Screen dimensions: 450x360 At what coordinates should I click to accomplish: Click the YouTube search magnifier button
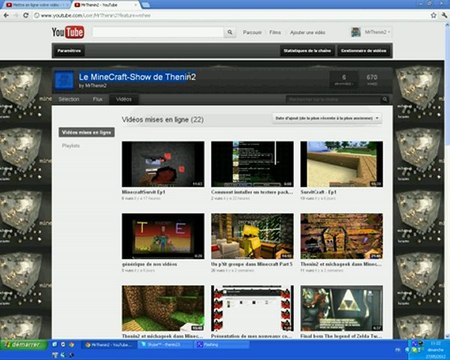(230, 32)
